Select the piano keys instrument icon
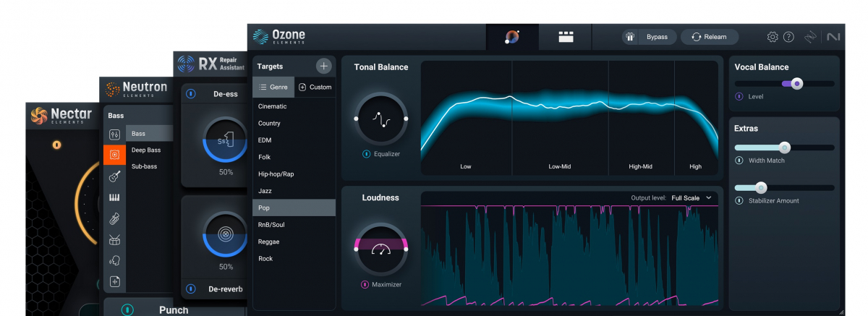868x316 pixels. pyautogui.click(x=114, y=197)
